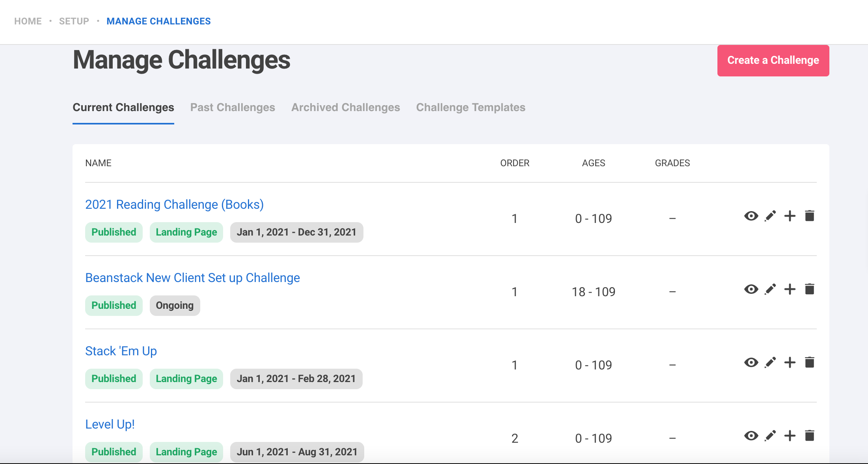Delete the Stack 'Em Up challenge

point(809,362)
